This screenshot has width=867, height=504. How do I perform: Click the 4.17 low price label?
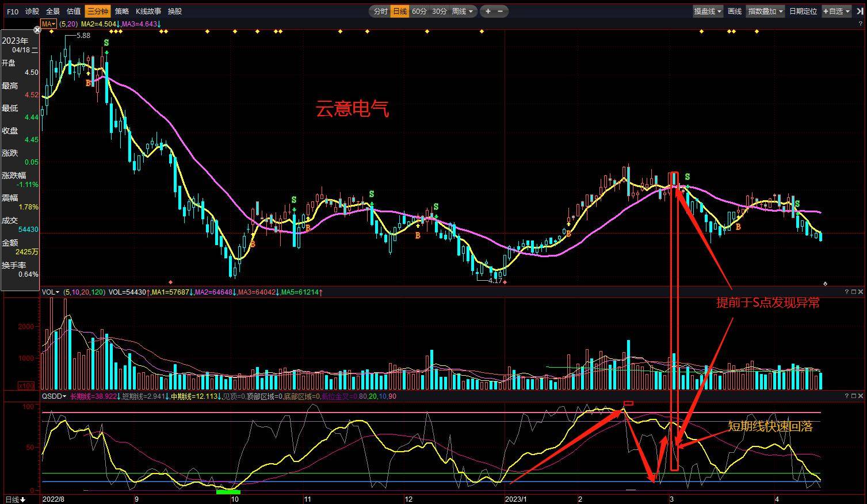495,281
